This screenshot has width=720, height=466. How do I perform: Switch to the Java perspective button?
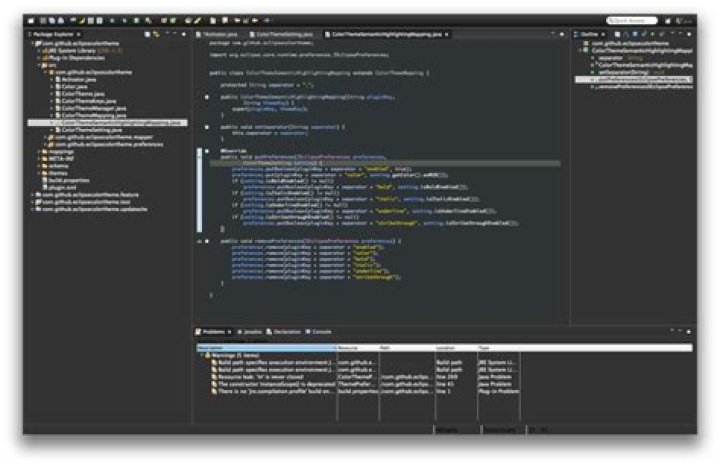[683, 21]
